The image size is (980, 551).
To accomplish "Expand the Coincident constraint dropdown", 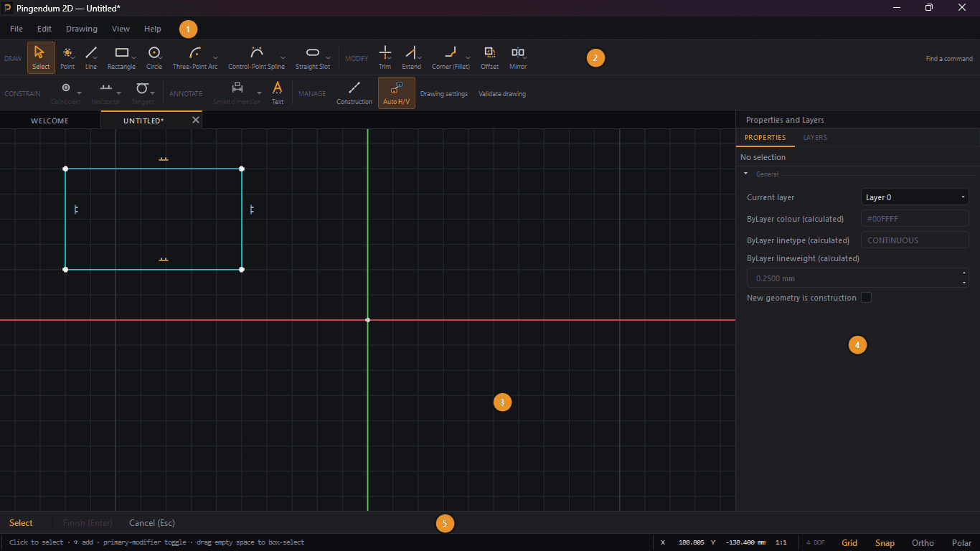I will tap(79, 93).
